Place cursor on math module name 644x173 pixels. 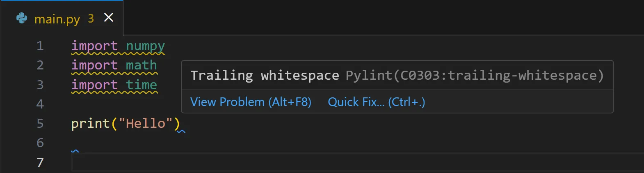[141, 65]
